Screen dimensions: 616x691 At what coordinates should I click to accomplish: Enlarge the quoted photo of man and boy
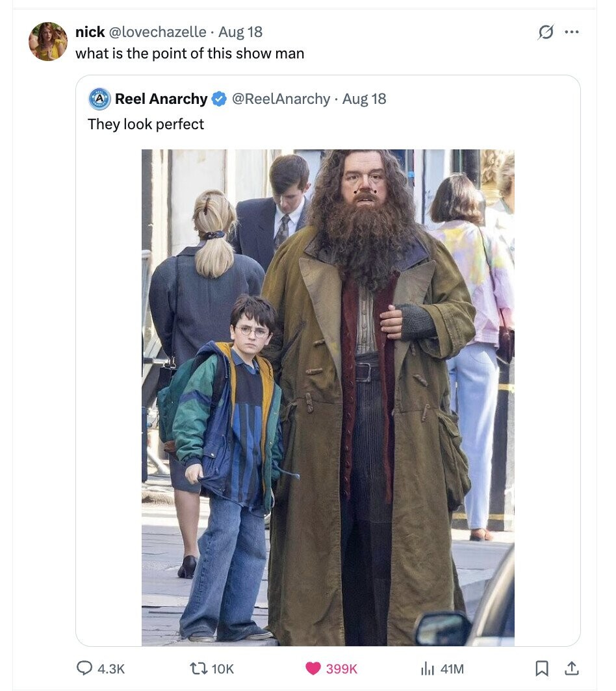pos(327,397)
